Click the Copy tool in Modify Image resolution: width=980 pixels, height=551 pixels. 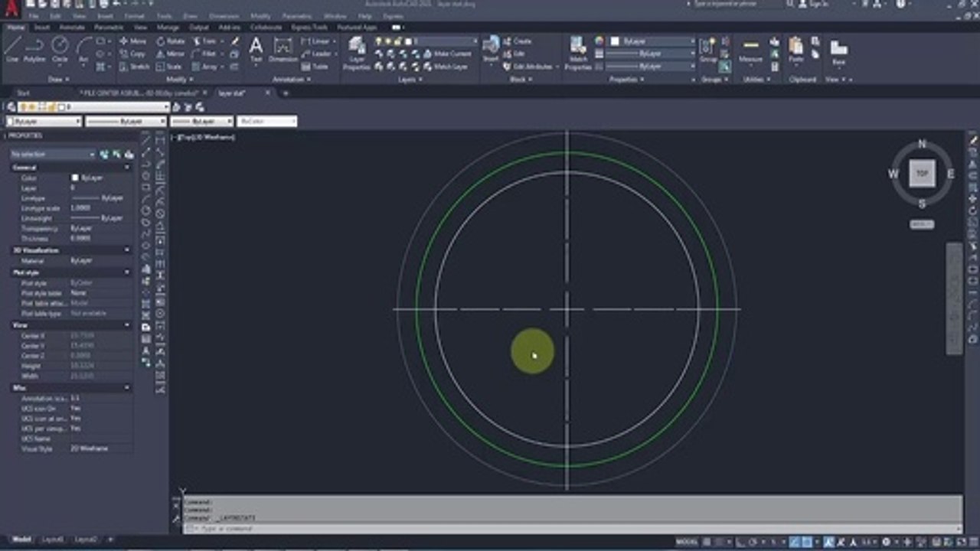[x=133, y=54]
